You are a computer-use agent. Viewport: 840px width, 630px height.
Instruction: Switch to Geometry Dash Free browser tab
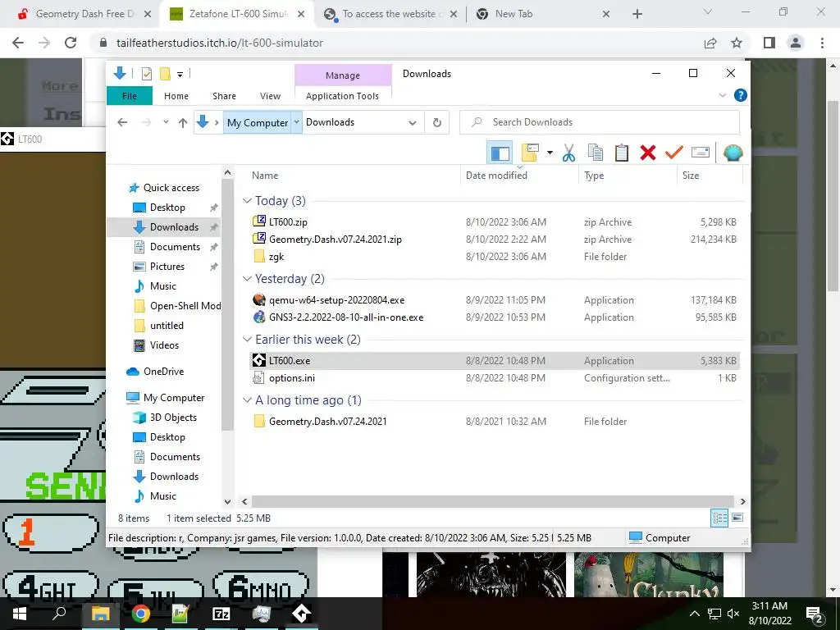coord(84,14)
